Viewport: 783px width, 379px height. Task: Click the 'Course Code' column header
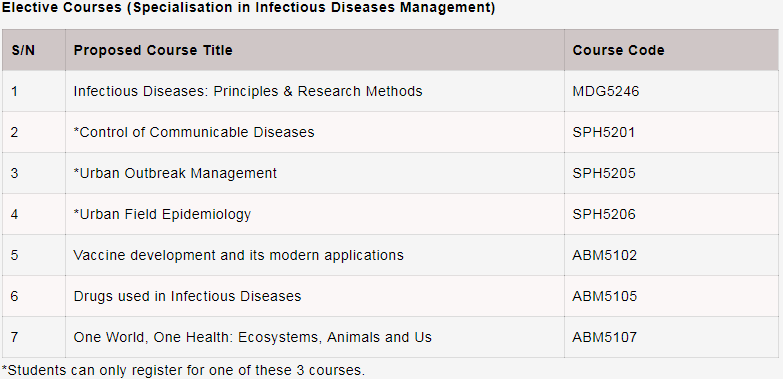click(x=618, y=50)
